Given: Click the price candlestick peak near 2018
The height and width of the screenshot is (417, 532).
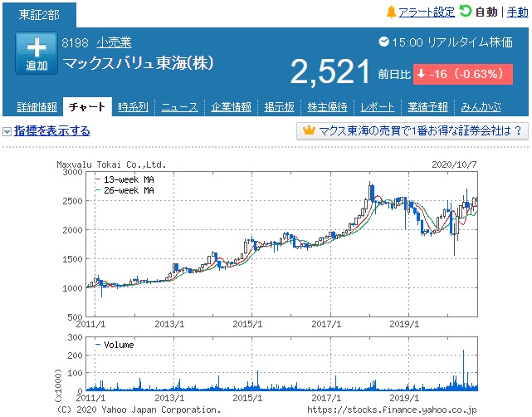Looking at the screenshot, I should coord(370,191).
